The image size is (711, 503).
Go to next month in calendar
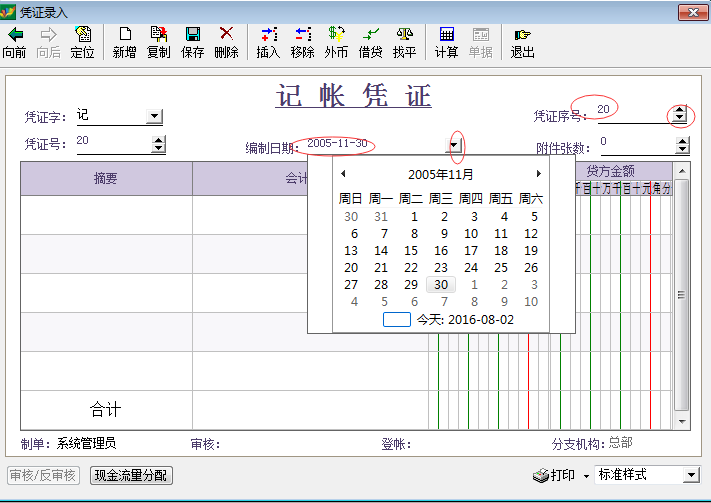(x=539, y=174)
